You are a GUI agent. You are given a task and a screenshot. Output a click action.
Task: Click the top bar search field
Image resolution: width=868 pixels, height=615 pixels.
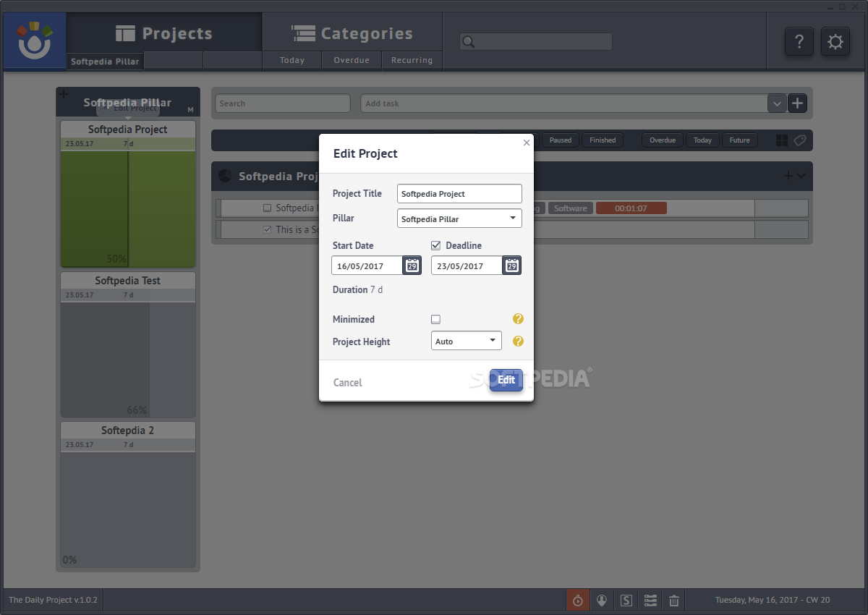click(536, 42)
